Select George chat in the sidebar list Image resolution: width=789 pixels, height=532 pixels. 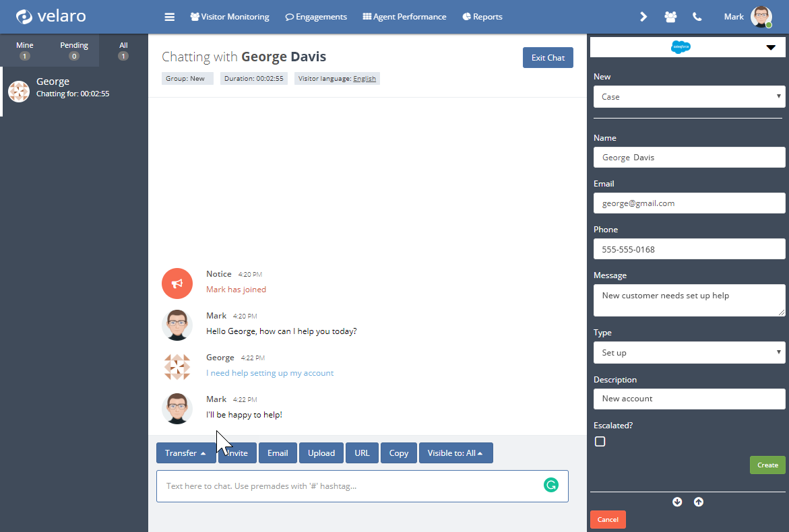(x=75, y=92)
